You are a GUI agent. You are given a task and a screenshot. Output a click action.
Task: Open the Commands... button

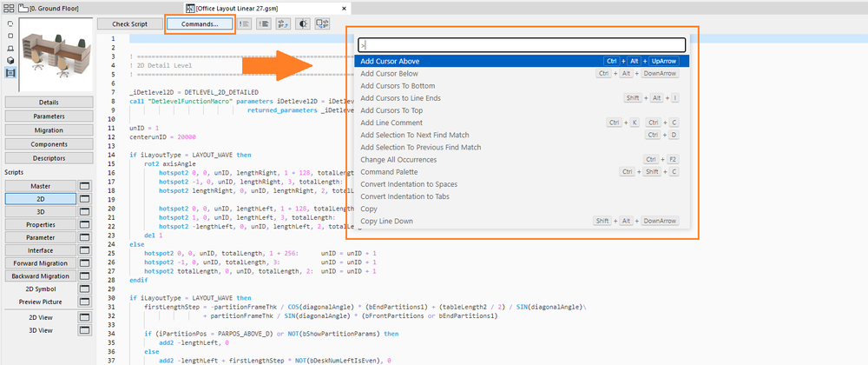point(200,23)
